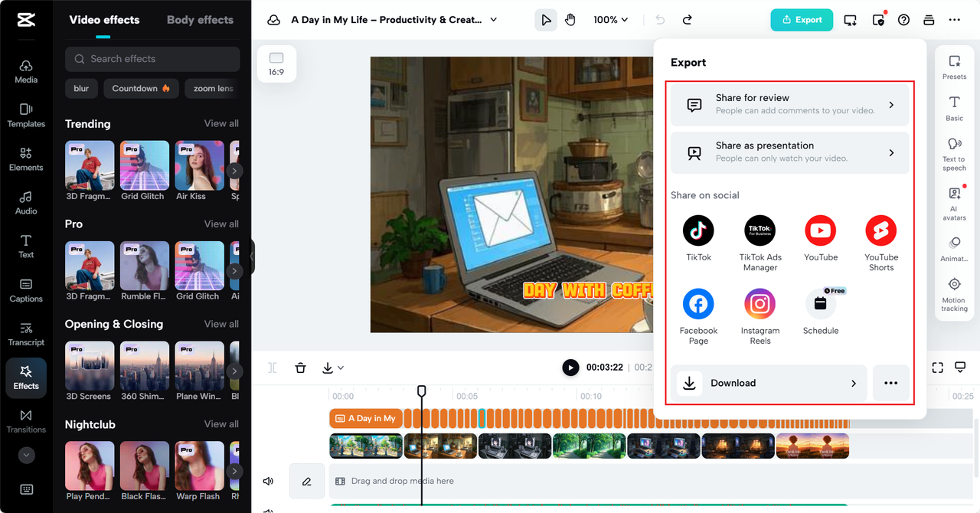The image size is (980, 513).
Task: Switch to Body effects tab
Action: click(x=200, y=20)
